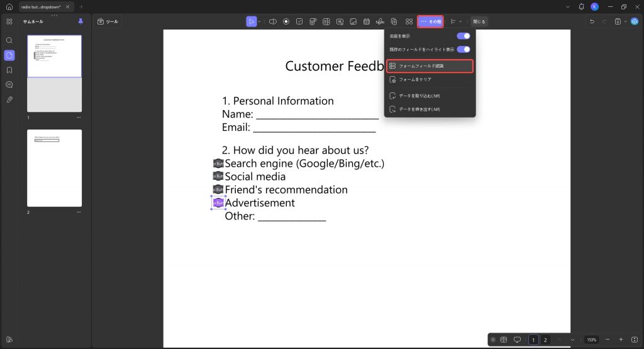The height and width of the screenshot is (349, 644).
Task: Open the bookmarks panel in sidebar
Action: [x=9, y=70]
